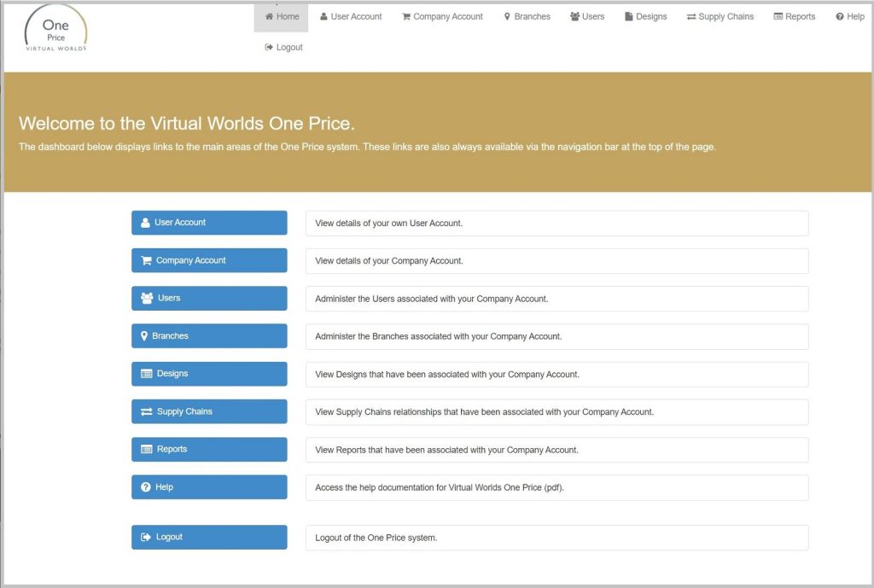Click the blue Logout dashboard button
The height and width of the screenshot is (588, 874).
pos(209,538)
